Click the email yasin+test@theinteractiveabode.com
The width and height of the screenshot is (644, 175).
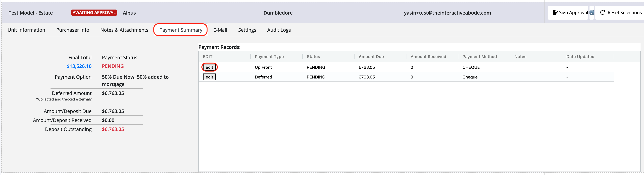tap(447, 13)
